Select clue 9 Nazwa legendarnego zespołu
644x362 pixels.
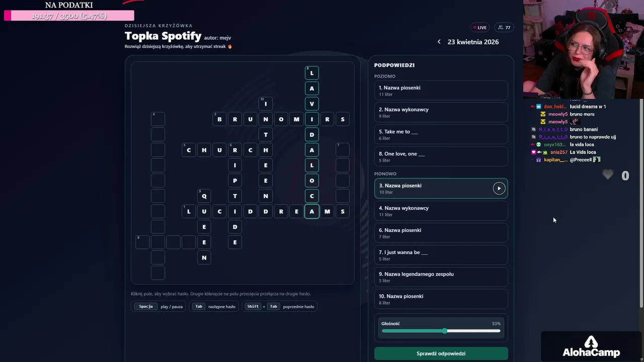coord(441,277)
